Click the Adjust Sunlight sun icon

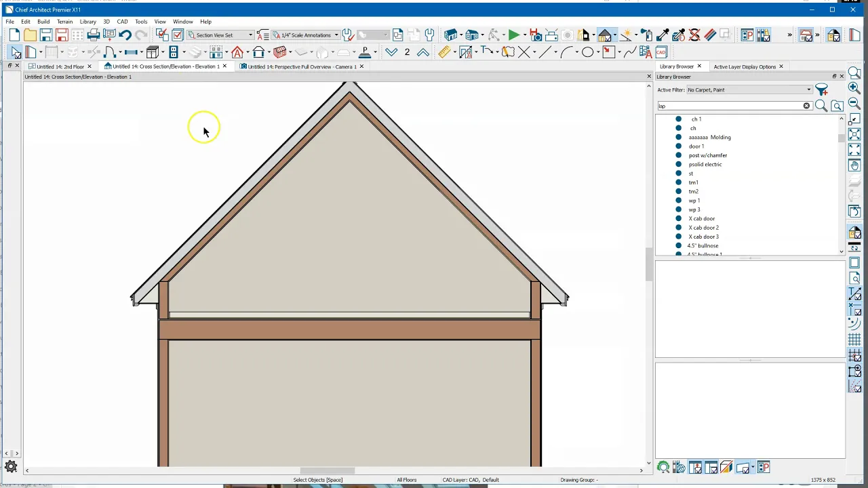[625, 35]
